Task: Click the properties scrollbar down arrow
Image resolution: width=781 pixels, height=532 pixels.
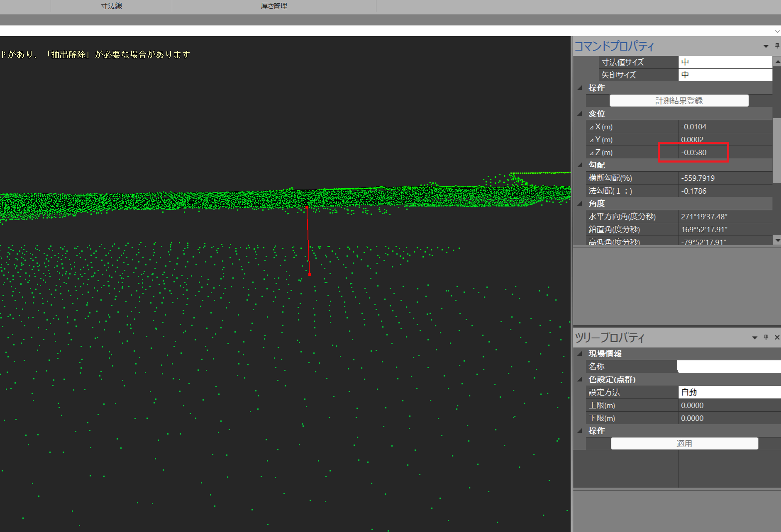Action: (777, 240)
